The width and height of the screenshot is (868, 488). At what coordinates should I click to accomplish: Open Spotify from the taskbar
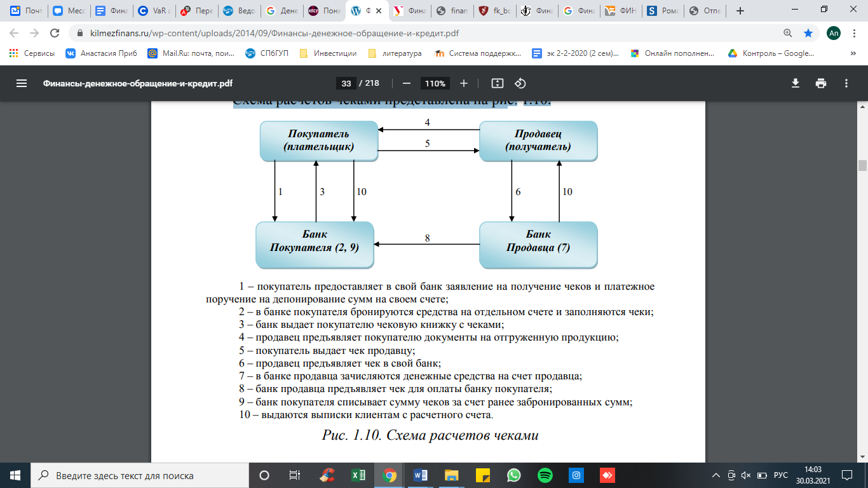(545, 475)
